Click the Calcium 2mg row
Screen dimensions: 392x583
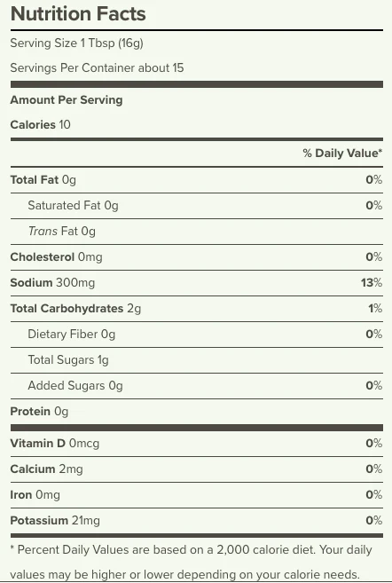[x=197, y=469]
